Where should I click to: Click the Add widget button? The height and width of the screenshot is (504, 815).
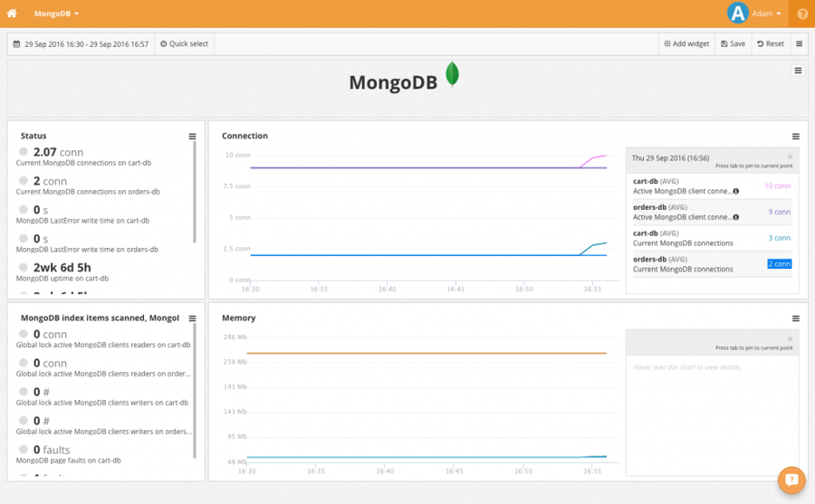[686, 44]
